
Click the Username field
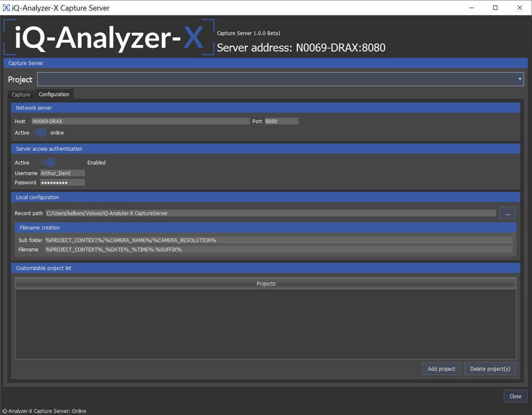(x=62, y=173)
